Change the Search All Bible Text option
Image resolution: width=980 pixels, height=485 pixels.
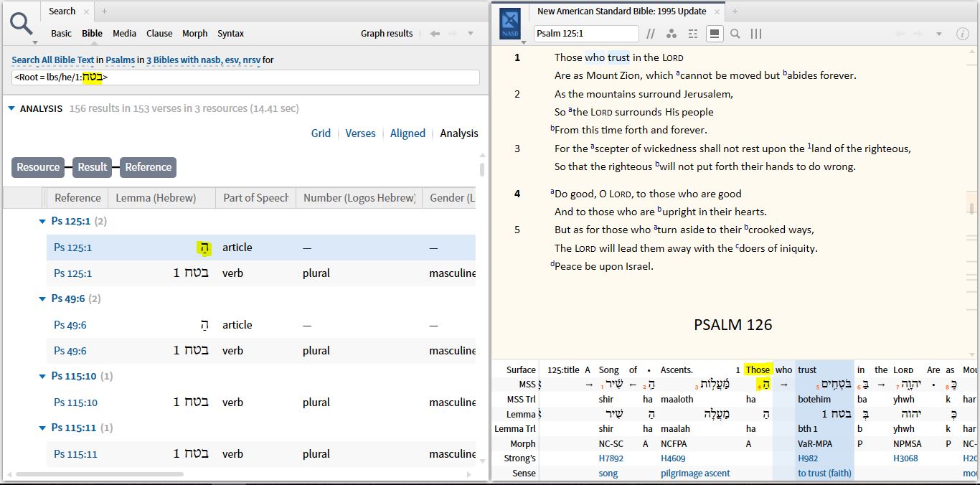coord(53,60)
